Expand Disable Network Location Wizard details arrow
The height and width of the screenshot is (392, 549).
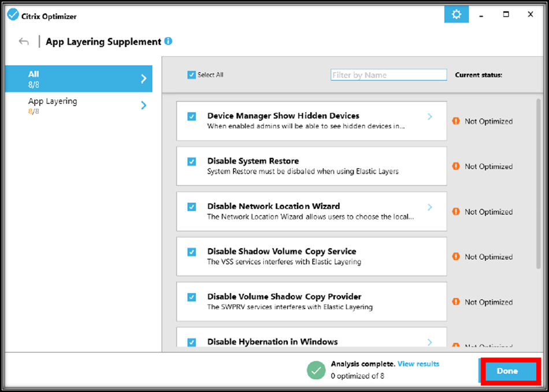point(429,207)
